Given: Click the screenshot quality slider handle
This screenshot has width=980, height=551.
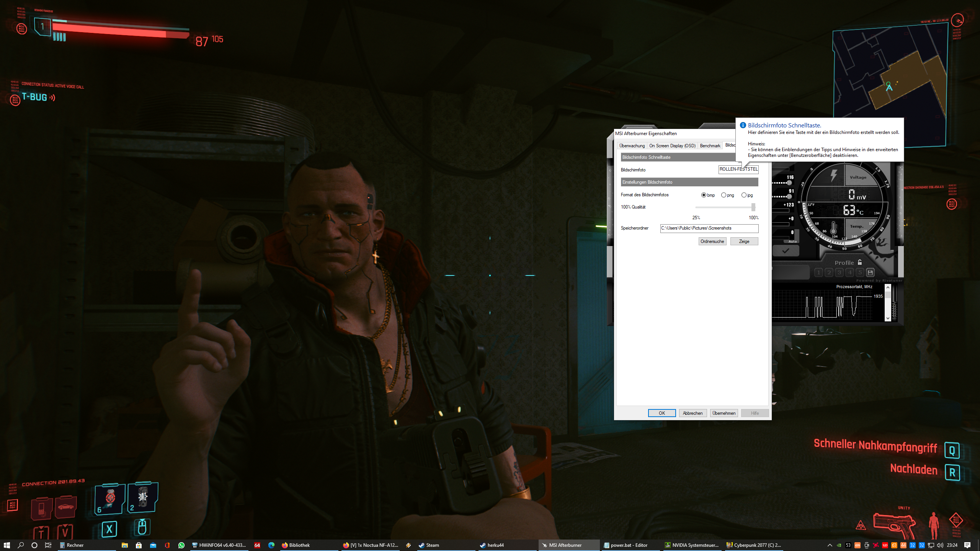Looking at the screenshot, I should [753, 207].
